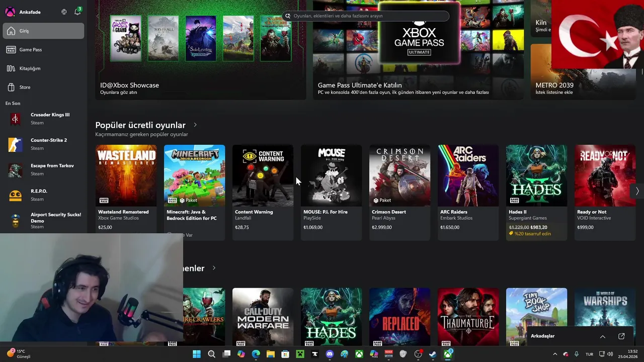This screenshot has width=644, height=362.
Task: Open the ID@Xbox Showcase banner
Action: pos(200,50)
